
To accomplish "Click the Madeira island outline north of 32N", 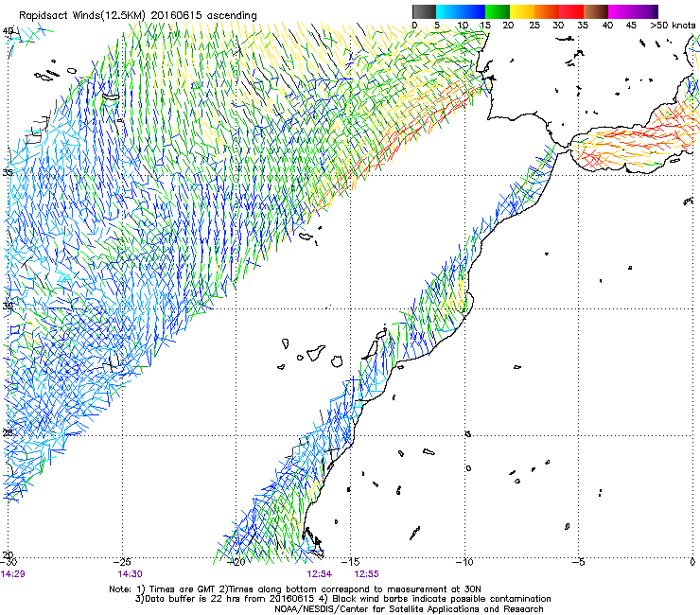I will [306, 236].
